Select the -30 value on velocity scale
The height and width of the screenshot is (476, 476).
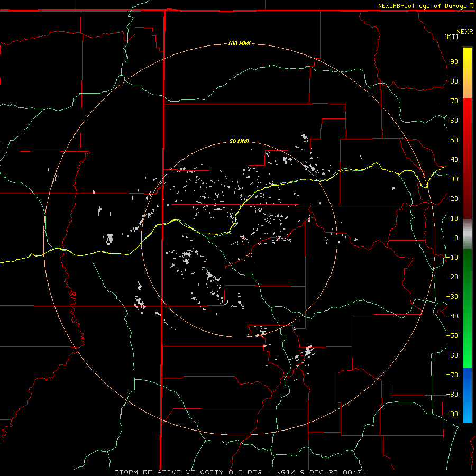452,297
